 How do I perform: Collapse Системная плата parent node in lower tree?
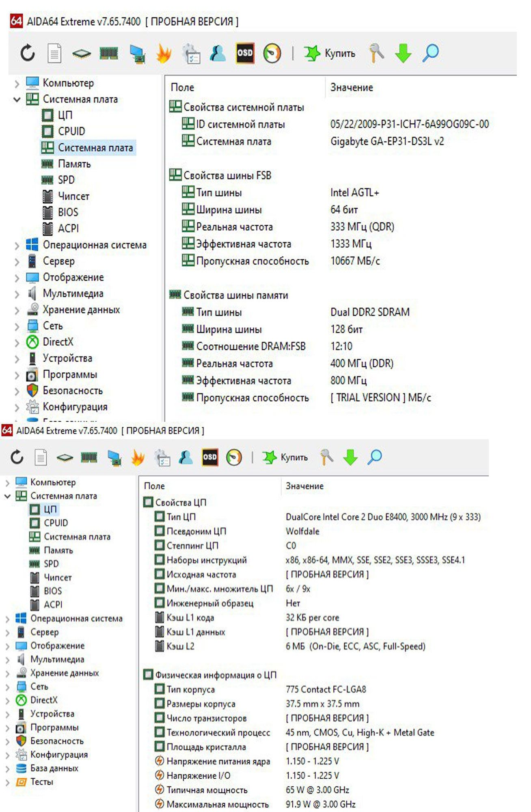tap(7, 496)
